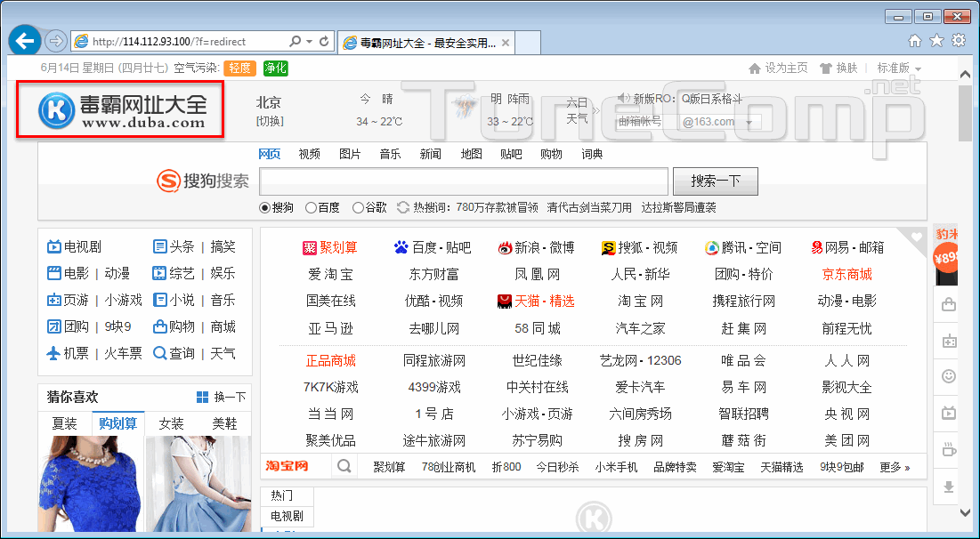Click the sidebar coffee cup icon

[x=949, y=449]
